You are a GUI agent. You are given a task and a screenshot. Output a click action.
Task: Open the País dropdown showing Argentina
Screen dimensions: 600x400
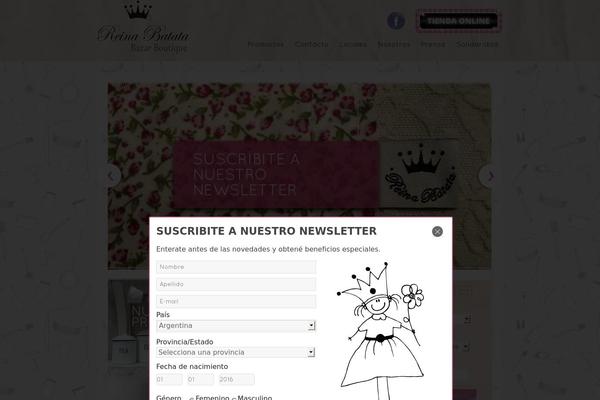point(236,326)
